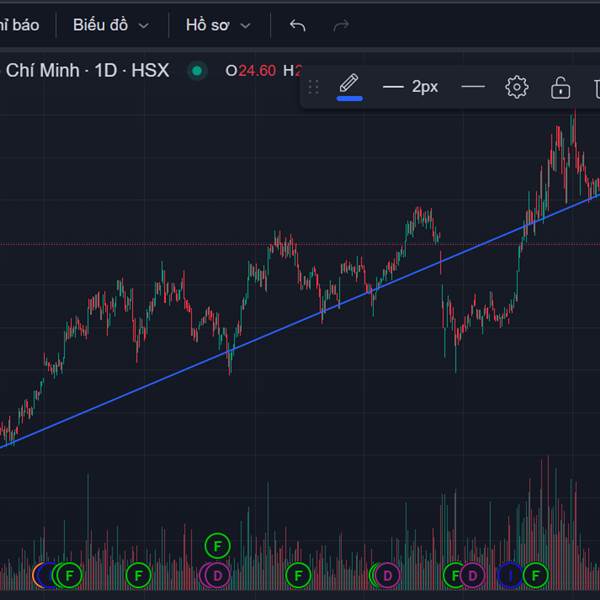Open the pencil line color picker
Image resolution: width=600 pixels, height=600 pixels.
[x=348, y=86]
